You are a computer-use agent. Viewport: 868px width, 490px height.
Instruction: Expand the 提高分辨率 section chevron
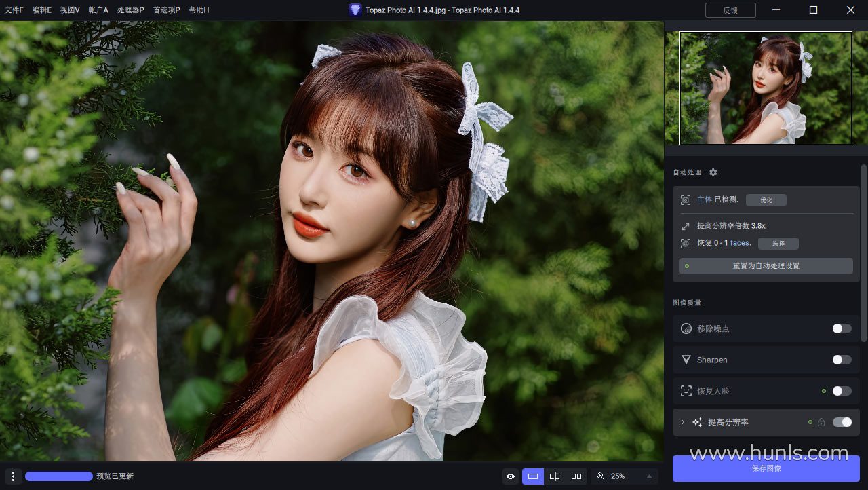[x=682, y=422]
